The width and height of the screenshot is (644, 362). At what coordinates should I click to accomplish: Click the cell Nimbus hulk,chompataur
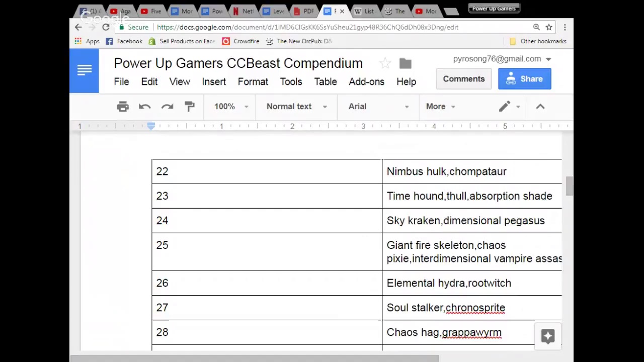coord(472,171)
